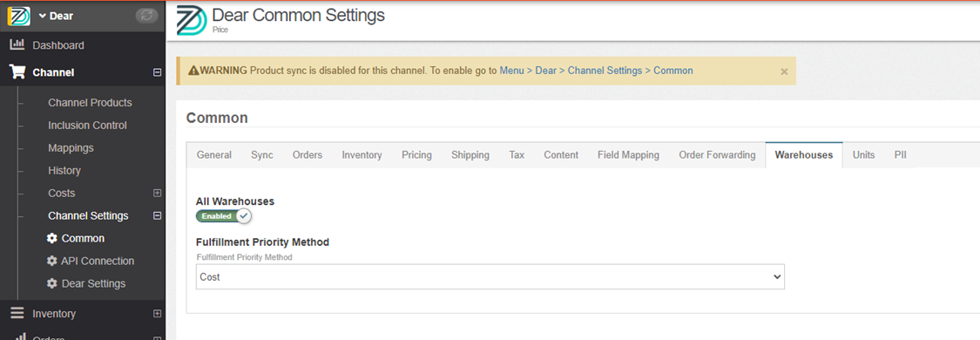The height and width of the screenshot is (340, 980).
Task: Click the Fulfillment Priority Method bold label
Action: (262, 241)
